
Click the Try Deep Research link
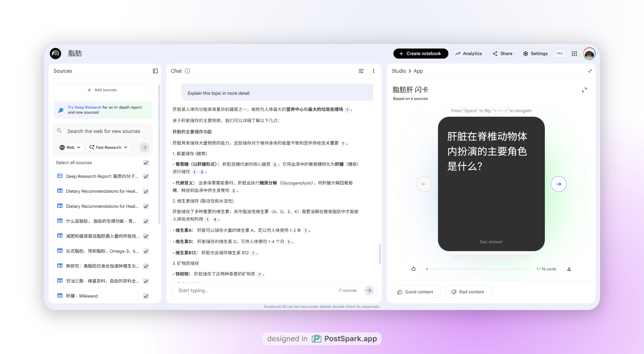tap(85, 107)
